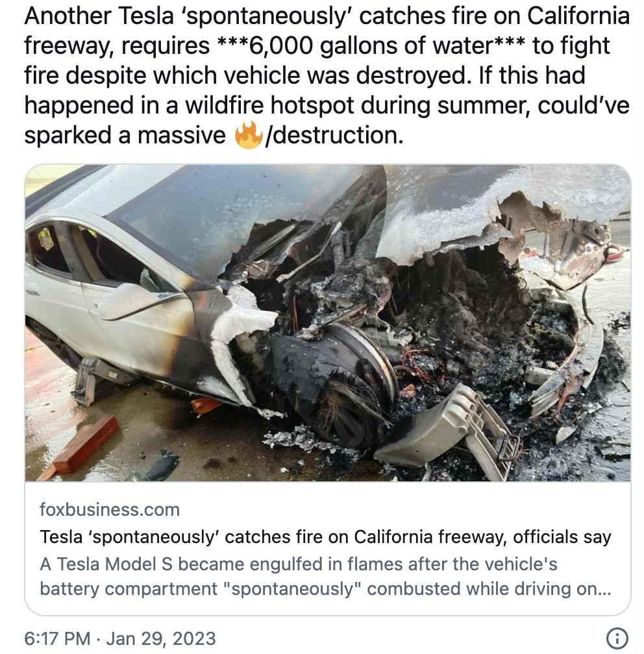Image resolution: width=644 pixels, height=654 pixels.
Task: Click the "6:17 PM" post time
Action: [x=57, y=638]
